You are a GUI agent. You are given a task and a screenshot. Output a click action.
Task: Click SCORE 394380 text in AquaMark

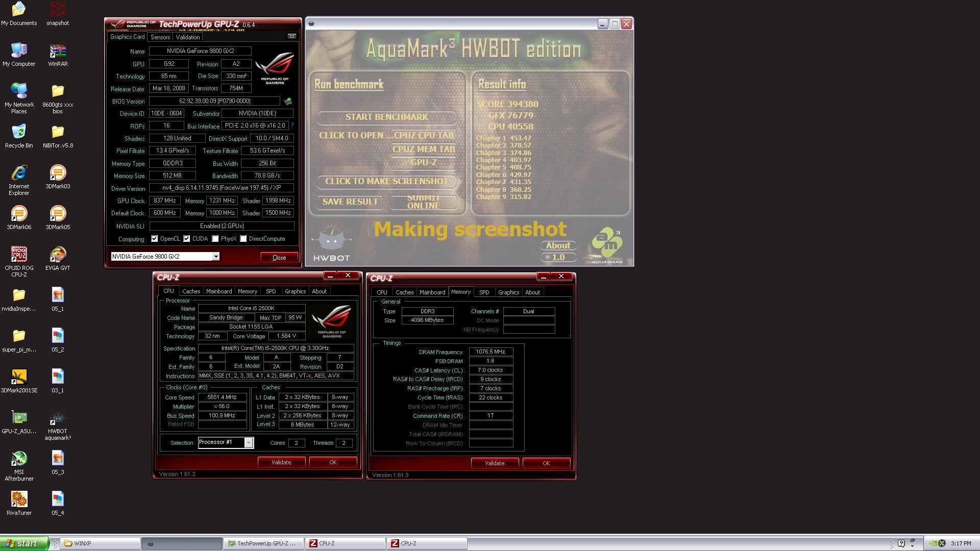tap(507, 104)
